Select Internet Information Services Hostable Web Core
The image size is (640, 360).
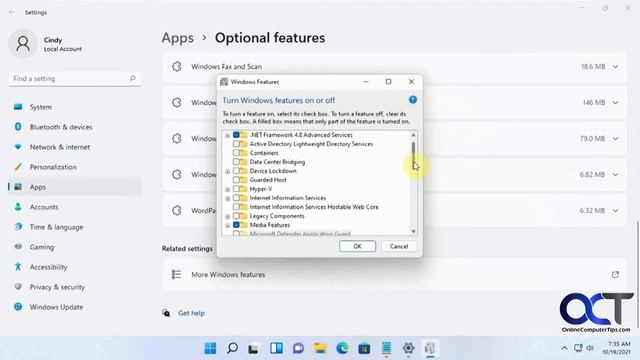314,207
